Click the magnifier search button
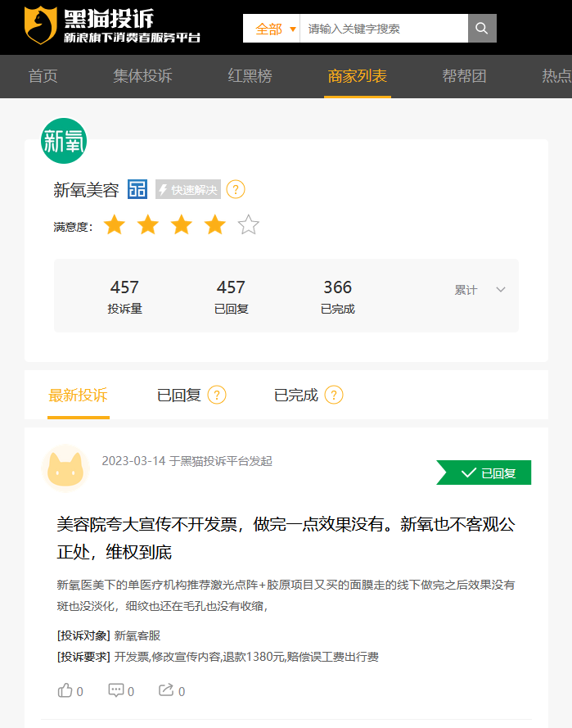This screenshot has height=728, width=572. [482, 29]
